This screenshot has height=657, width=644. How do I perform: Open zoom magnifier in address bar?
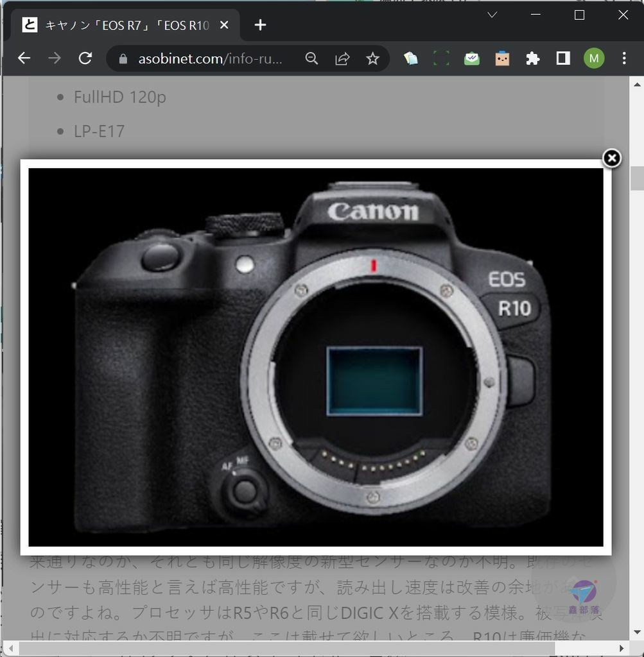pos(311,58)
